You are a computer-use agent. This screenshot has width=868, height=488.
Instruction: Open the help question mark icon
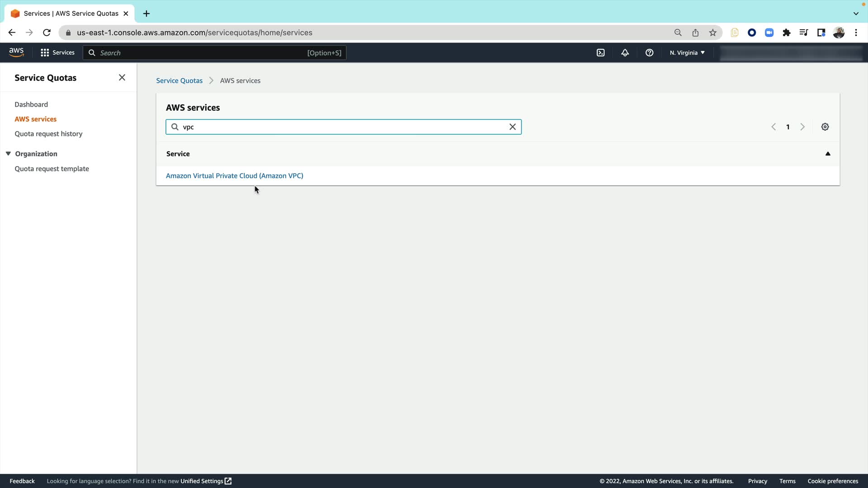pos(649,53)
